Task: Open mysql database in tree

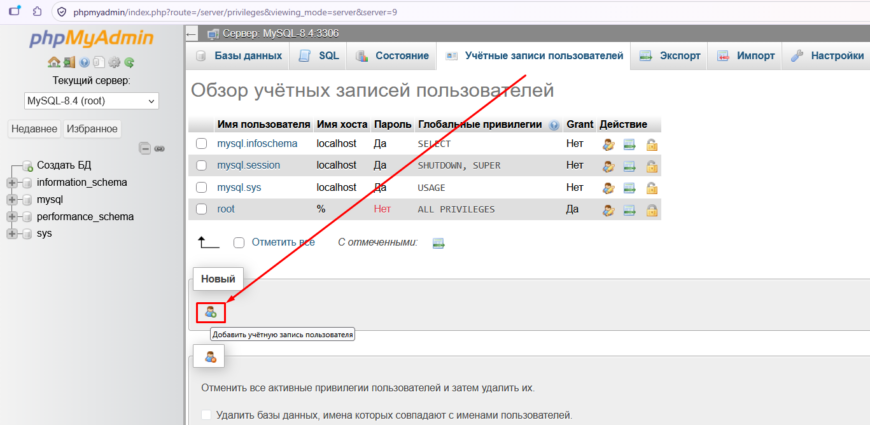Action: click(50, 199)
